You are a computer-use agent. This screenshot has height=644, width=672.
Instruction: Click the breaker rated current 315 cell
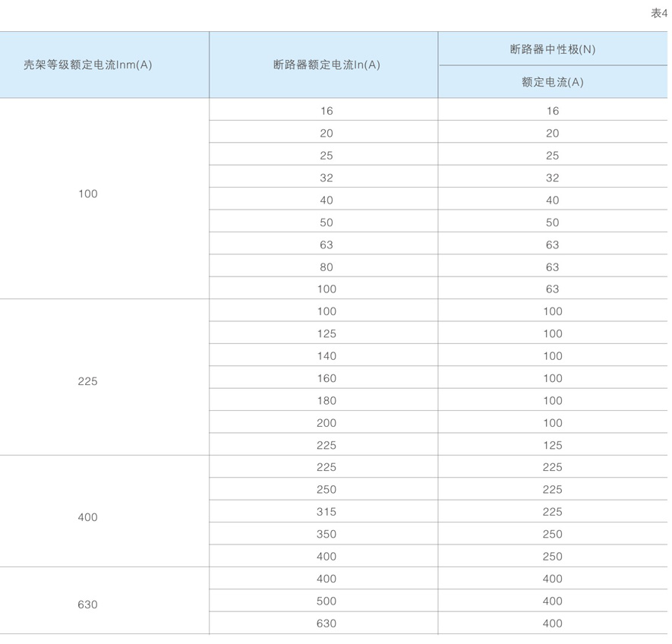click(327, 512)
